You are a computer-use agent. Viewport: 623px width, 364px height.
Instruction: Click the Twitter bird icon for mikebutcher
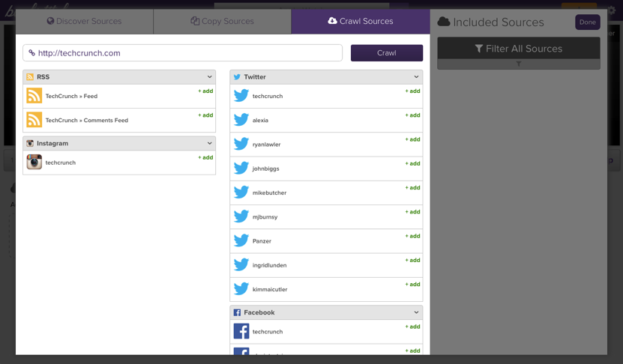[x=241, y=192]
